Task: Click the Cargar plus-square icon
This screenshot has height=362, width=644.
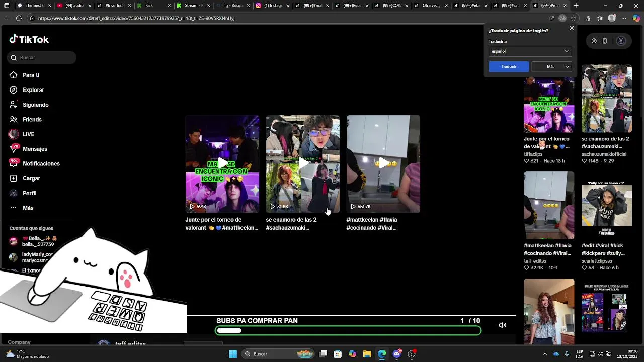Action: (x=14, y=178)
